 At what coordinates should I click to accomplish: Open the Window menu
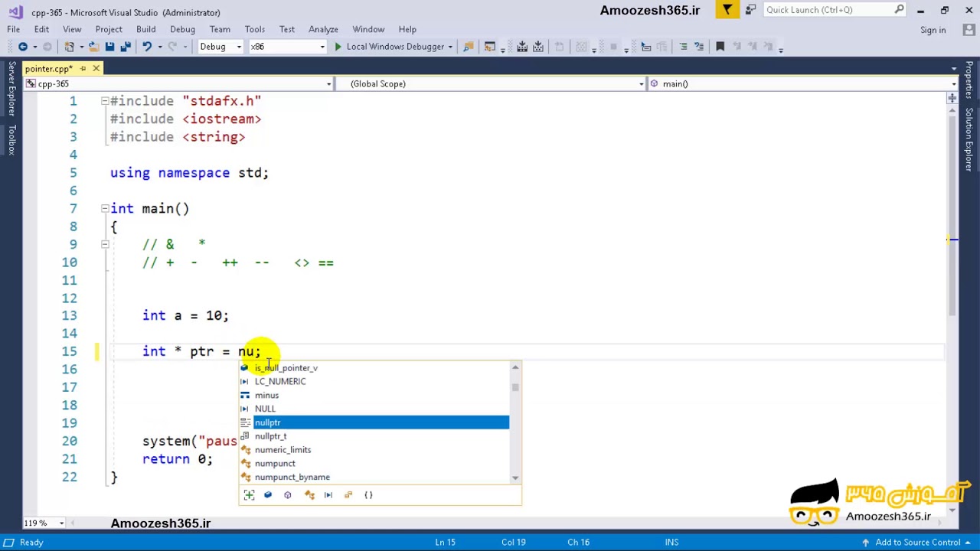pos(368,29)
